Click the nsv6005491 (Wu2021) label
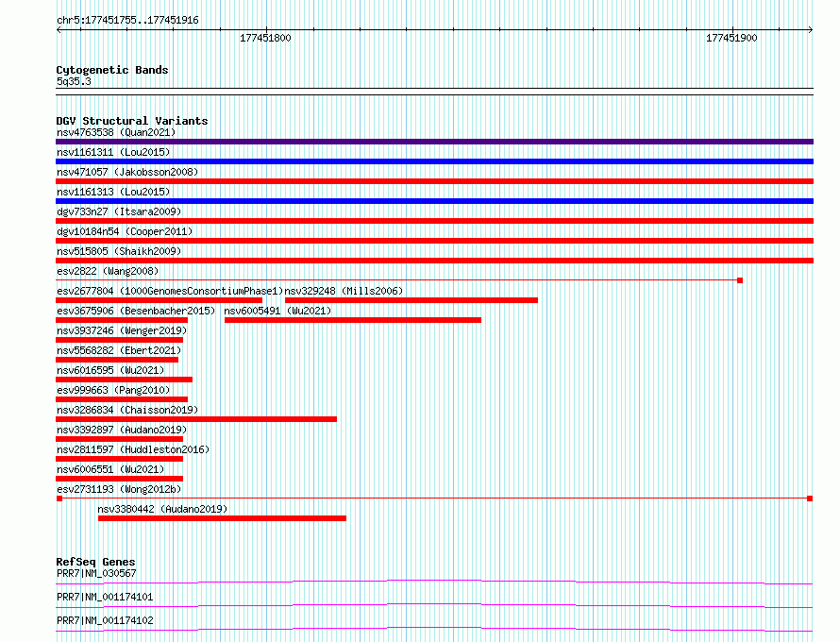This screenshot has width=840, height=642. pos(277,311)
